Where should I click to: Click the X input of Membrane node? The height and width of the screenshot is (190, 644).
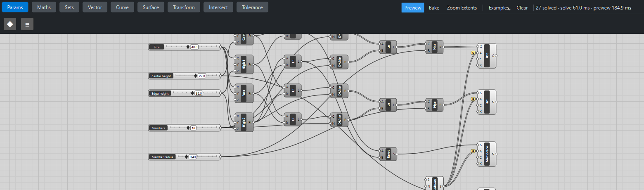(478, 164)
